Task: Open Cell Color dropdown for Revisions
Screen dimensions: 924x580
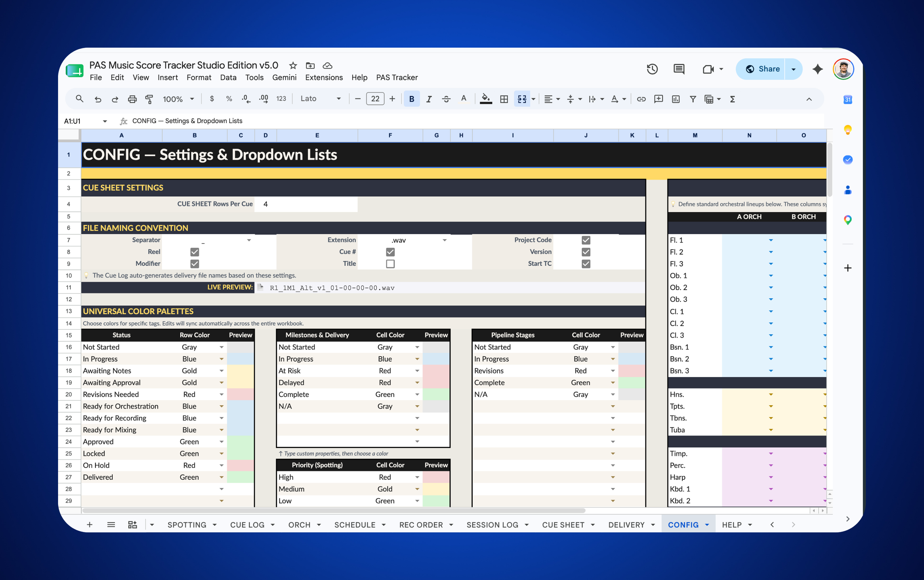Action: pyautogui.click(x=612, y=371)
